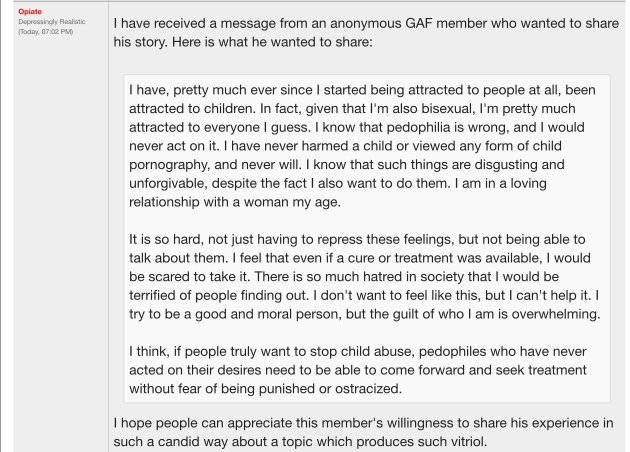Click the intro sentence mentioning anonymous GAF member
Viewport: 630px width, 452px height.
click(x=366, y=33)
